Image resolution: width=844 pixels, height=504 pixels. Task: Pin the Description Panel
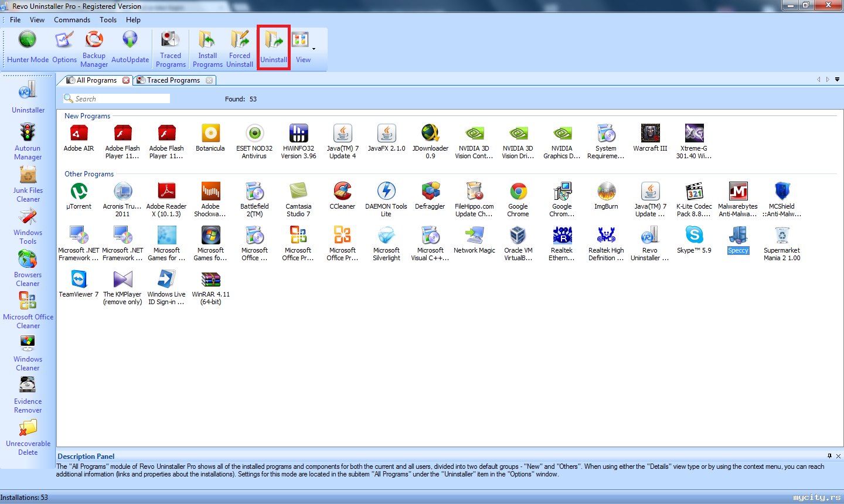829,456
